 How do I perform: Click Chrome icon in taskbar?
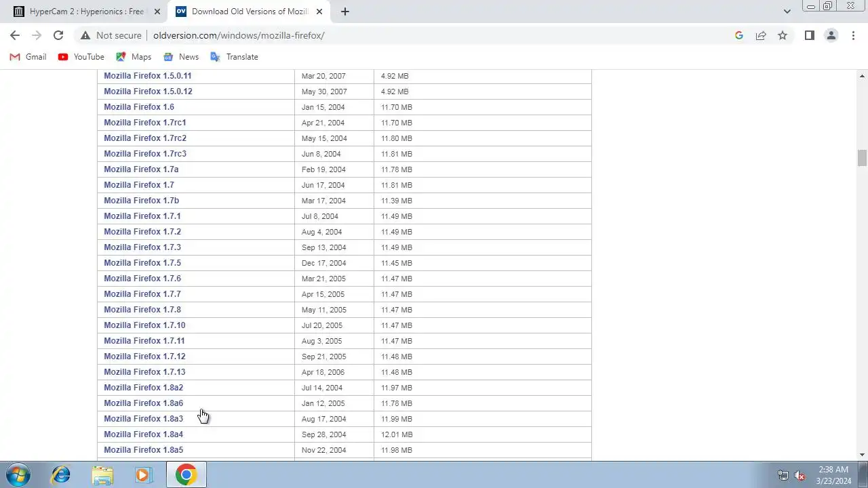(x=186, y=474)
